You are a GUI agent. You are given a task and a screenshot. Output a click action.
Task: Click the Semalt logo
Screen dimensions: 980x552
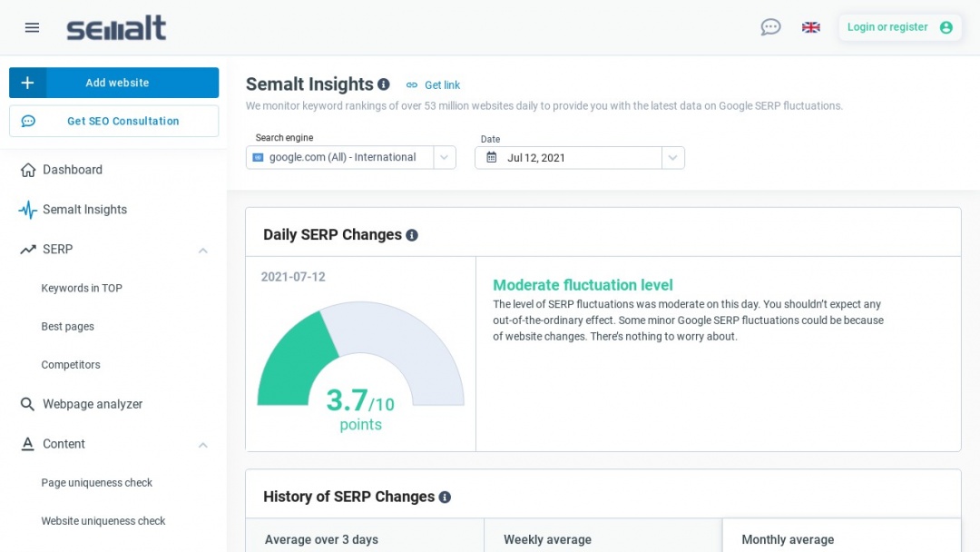point(116,27)
